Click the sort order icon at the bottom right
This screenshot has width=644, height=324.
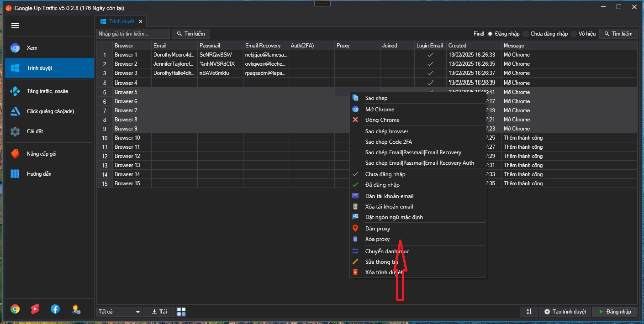[x=529, y=312]
